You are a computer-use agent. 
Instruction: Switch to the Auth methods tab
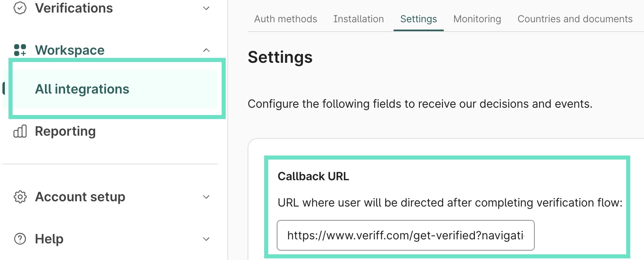click(x=286, y=19)
